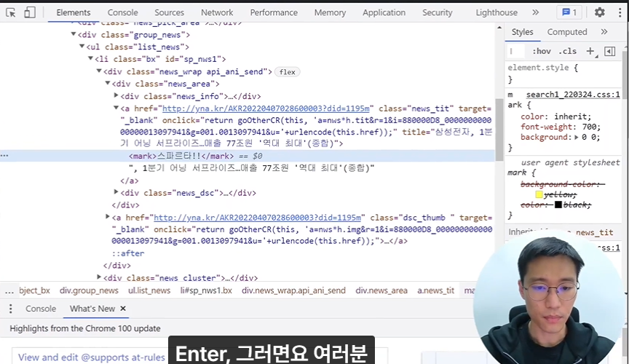Click the yellow background-color swatch
This screenshot has height=364, width=629.
click(539, 194)
